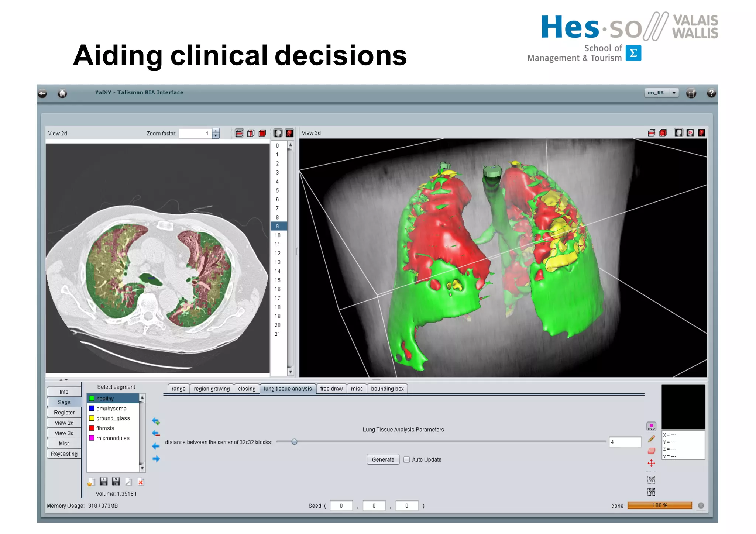The height and width of the screenshot is (534, 756).
Task: Select the pencil draw tool
Action: point(651,439)
